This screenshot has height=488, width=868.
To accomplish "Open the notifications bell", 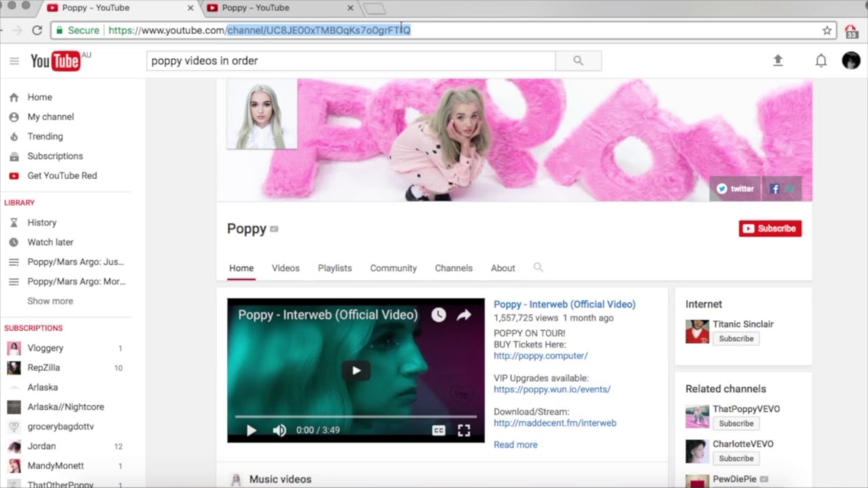I will (x=821, y=60).
